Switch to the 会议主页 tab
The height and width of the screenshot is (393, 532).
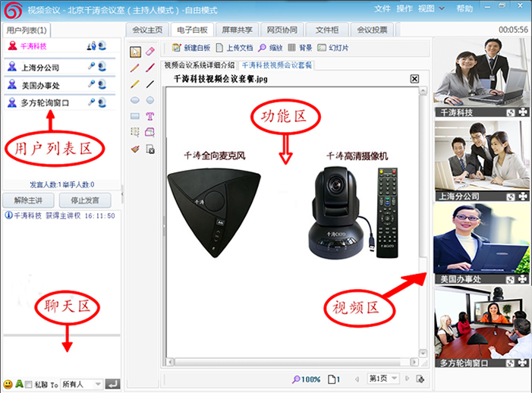[x=147, y=30]
